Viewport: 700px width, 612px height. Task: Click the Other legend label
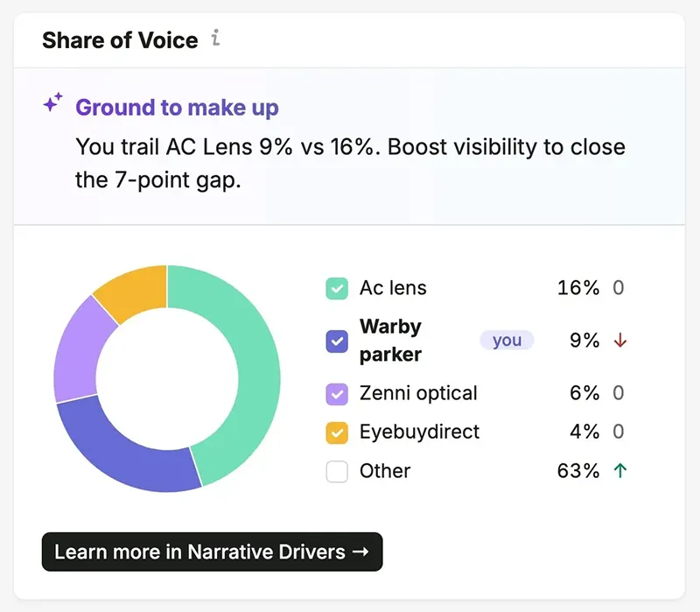(x=385, y=471)
